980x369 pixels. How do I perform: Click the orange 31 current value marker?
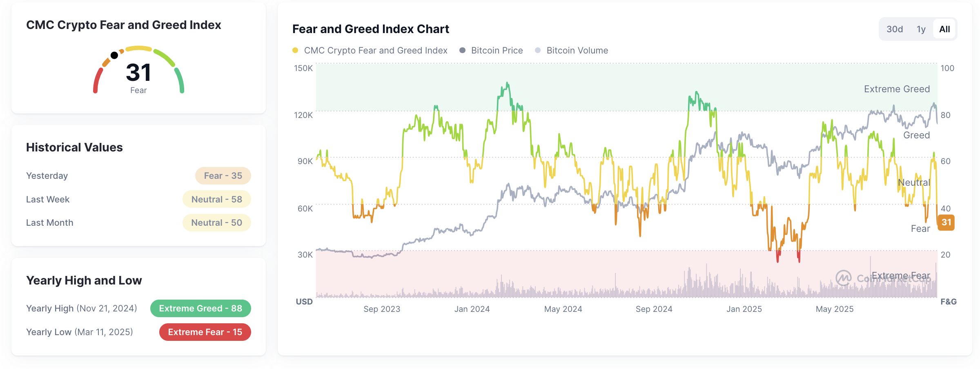(946, 222)
